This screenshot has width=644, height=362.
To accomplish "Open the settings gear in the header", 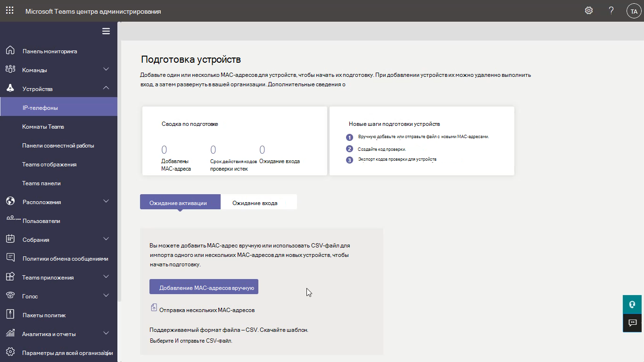I will click(589, 10).
